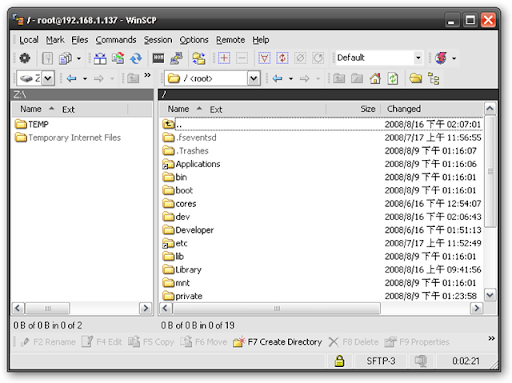Image resolution: width=512 pixels, height=383 pixels.
Task: Click the open directory/bookmark folder icon
Action: 416,79
